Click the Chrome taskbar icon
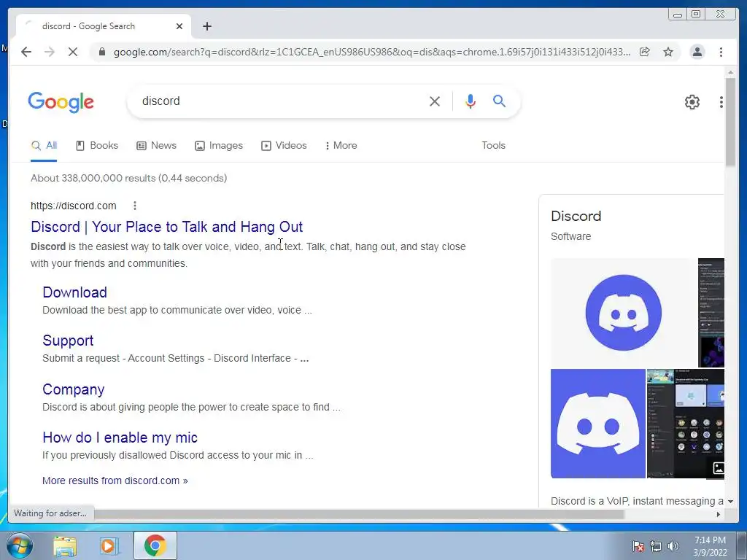Image resolution: width=747 pixels, height=560 pixels. pyautogui.click(x=155, y=545)
